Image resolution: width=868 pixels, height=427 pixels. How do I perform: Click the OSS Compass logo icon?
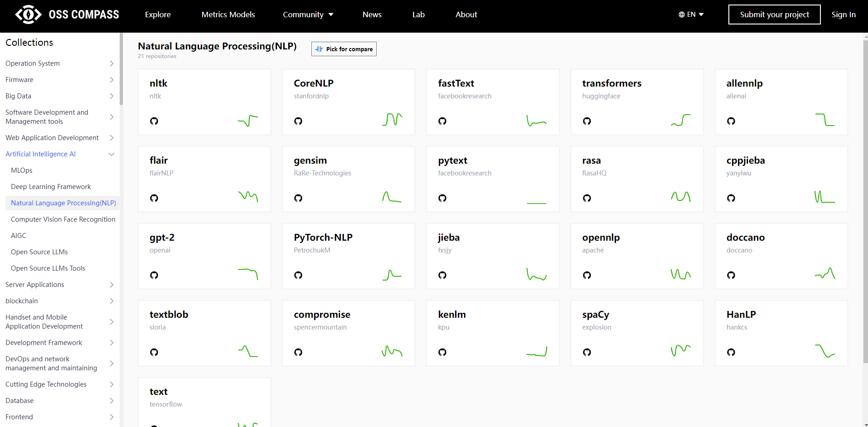[28, 15]
